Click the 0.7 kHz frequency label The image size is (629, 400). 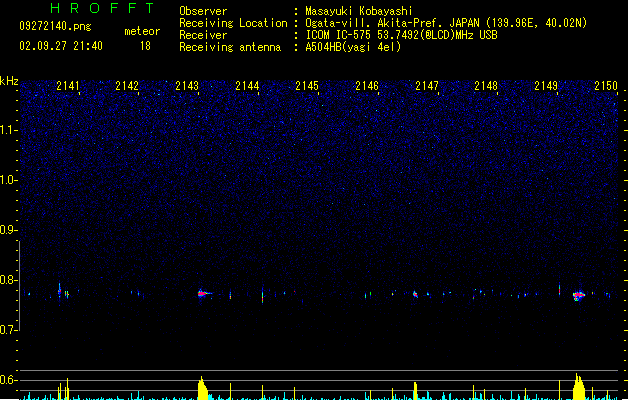point(9,330)
